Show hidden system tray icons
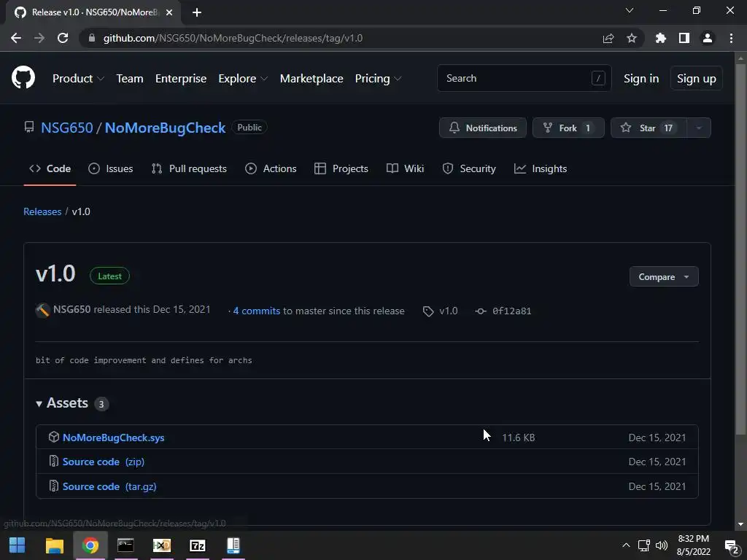747x560 pixels. point(626,545)
